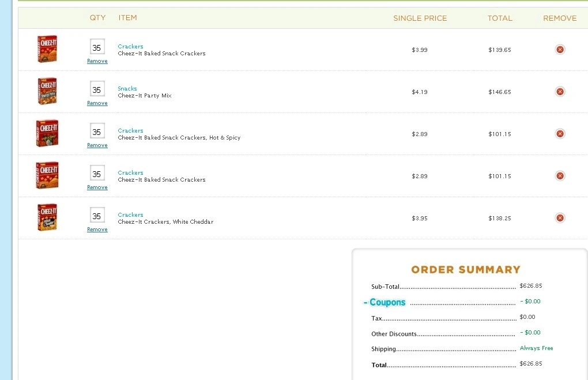The width and height of the screenshot is (588, 380).
Task: Click Remove link under the plain $2.89 crackers quantity
Action: click(97, 187)
